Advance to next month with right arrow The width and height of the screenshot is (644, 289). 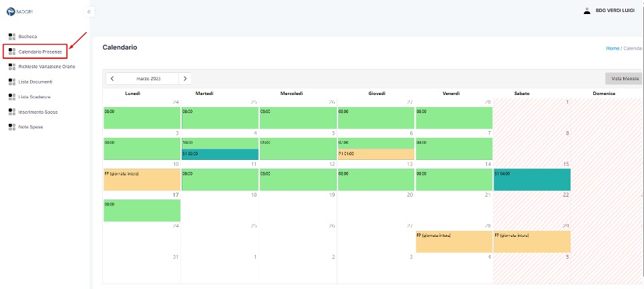point(185,78)
